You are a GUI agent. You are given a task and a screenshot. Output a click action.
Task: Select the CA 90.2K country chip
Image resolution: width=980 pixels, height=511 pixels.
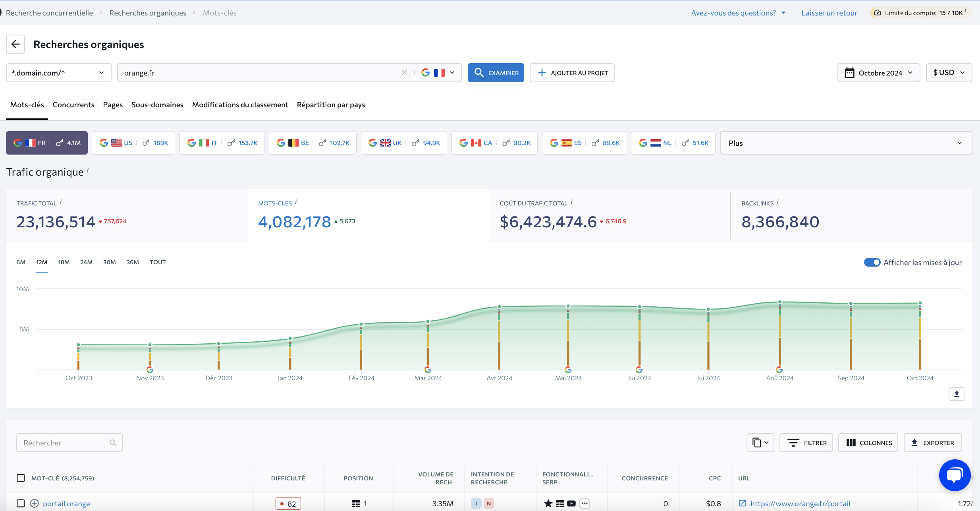(494, 143)
